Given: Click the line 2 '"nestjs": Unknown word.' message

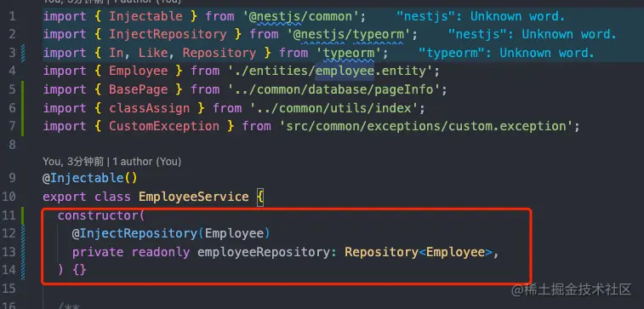Looking at the screenshot, I should coord(533,34).
